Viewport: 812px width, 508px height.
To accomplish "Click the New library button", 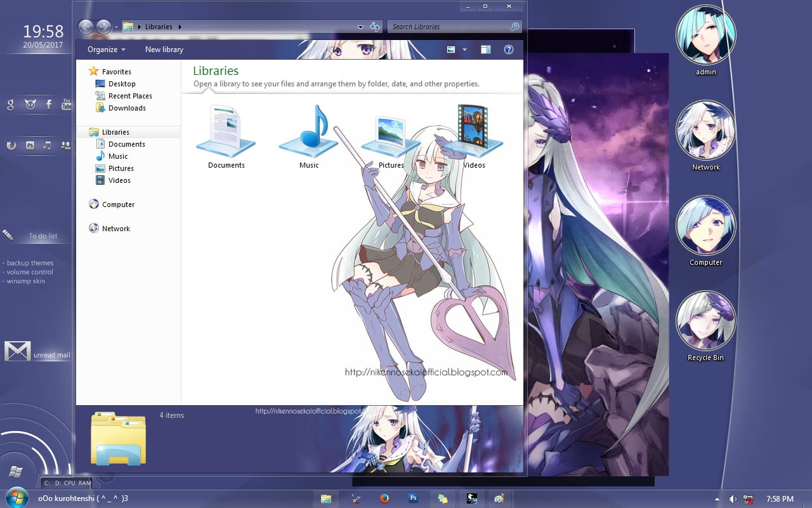I will click(164, 50).
